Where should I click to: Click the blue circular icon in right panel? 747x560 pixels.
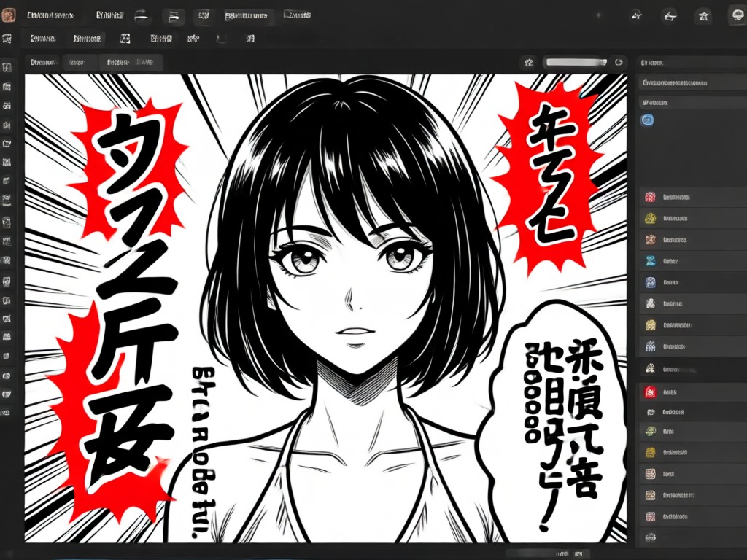(x=647, y=120)
